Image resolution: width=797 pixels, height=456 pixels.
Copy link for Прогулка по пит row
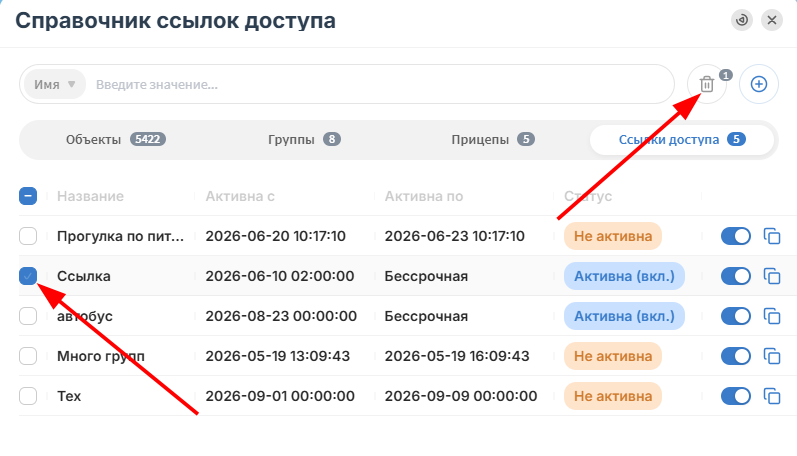772,236
